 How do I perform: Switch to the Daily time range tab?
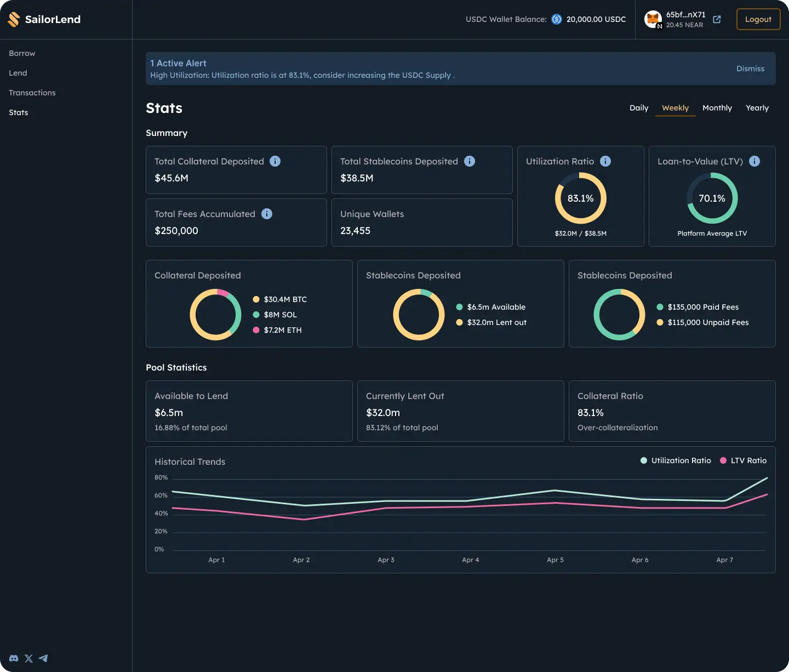(x=639, y=108)
